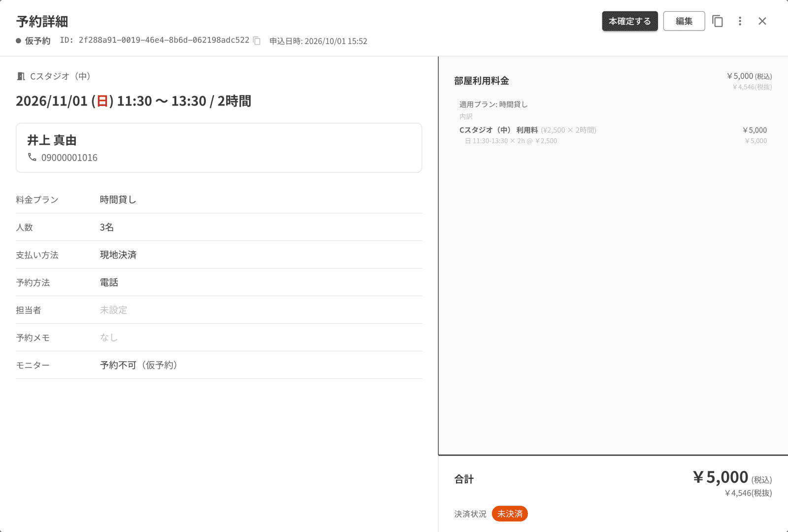Click the 仮予約 status label
This screenshot has height=532, width=788.
[x=37, y=41]
